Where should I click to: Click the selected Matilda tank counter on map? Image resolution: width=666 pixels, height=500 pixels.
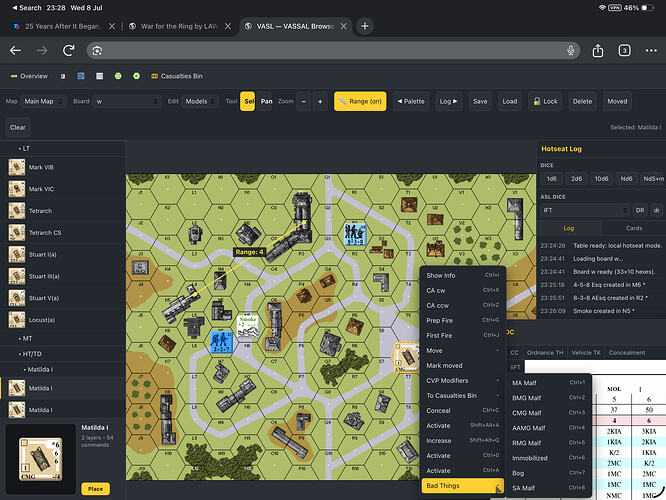406,357
